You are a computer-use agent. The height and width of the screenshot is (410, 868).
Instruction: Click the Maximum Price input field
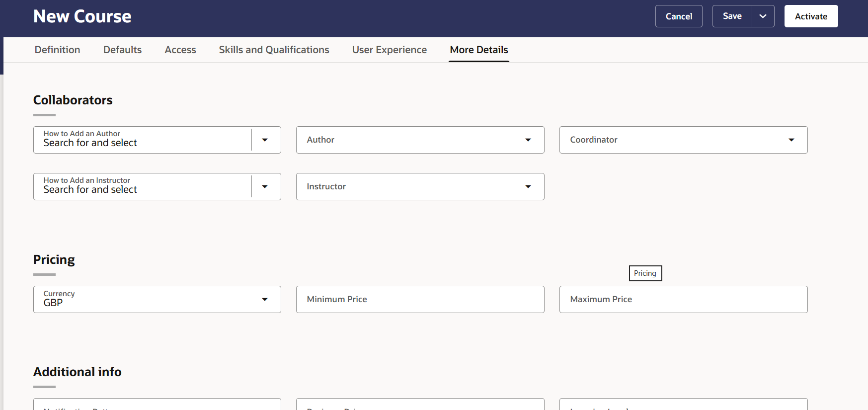point(683,299)
